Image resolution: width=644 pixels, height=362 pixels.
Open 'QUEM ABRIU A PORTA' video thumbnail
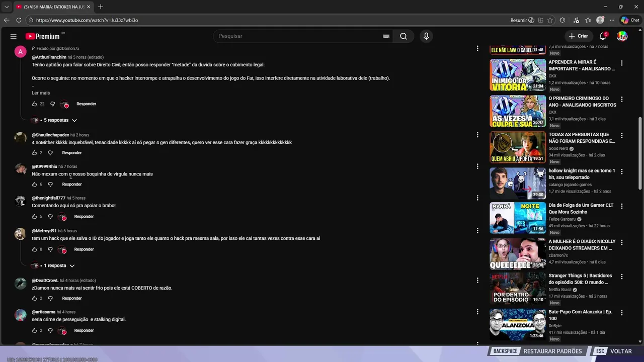[518, 147]
